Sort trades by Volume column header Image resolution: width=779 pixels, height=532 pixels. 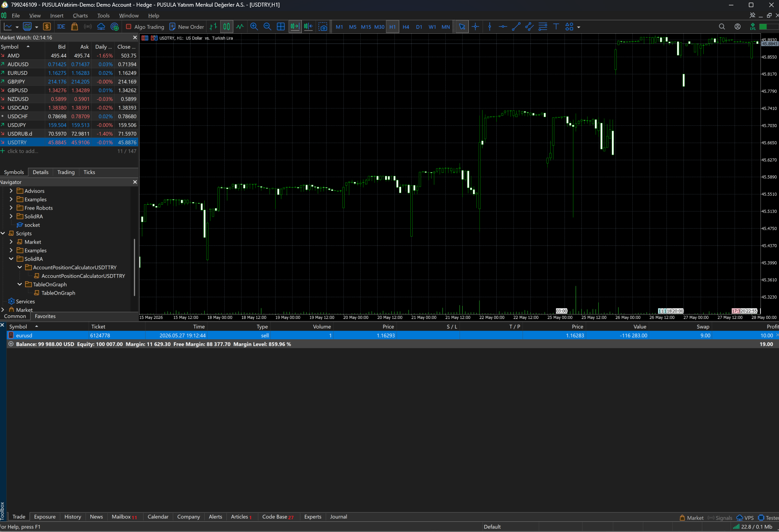click(x=322, y=326)
